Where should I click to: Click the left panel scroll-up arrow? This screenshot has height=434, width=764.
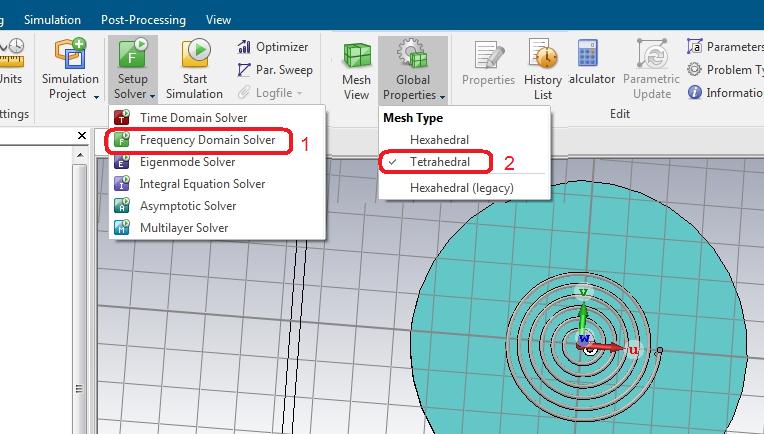(80, 156)
